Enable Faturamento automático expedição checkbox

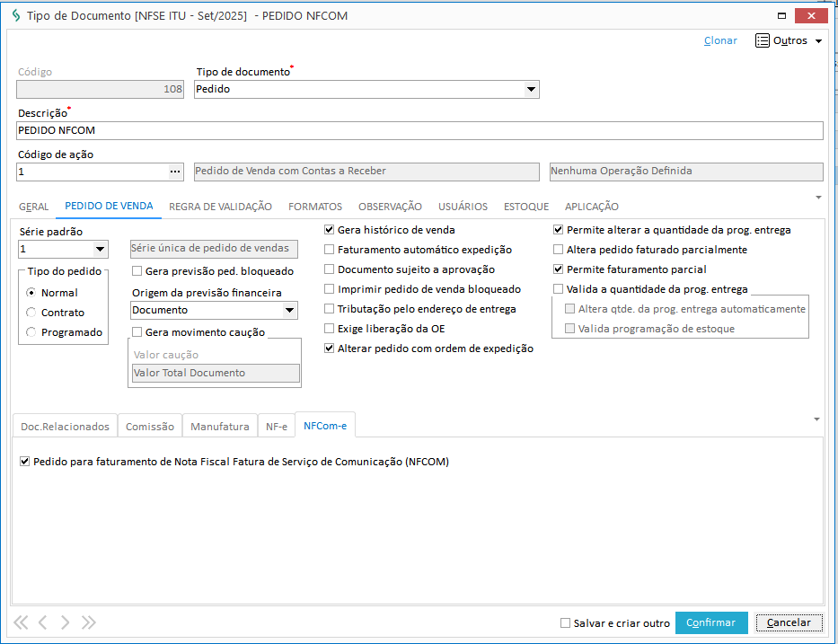click(330, 250)
